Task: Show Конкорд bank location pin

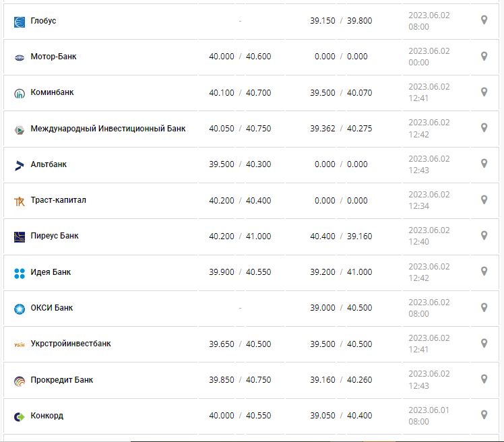Action: click(484, 415)
